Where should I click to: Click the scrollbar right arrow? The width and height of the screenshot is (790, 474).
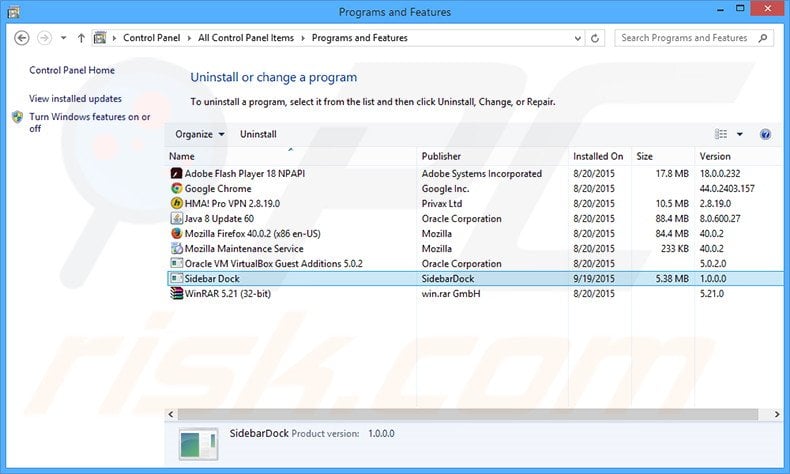point(777,414)
